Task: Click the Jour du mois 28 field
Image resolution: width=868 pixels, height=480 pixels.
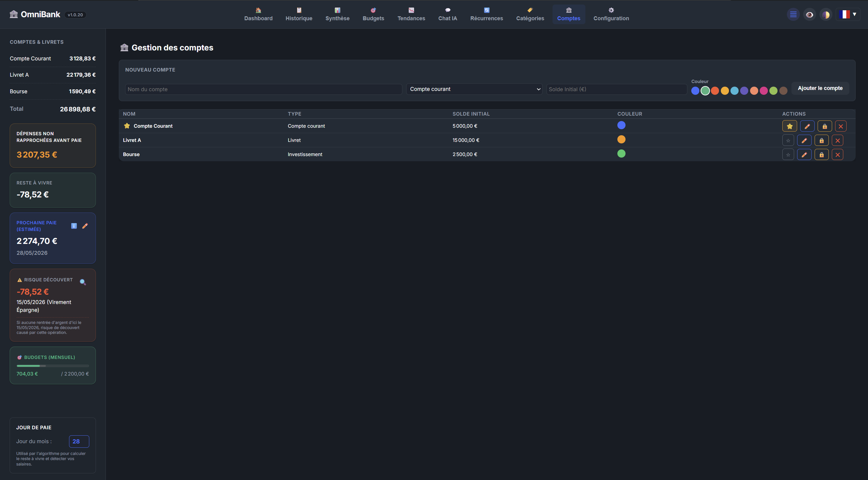Action: click(79, 441)
